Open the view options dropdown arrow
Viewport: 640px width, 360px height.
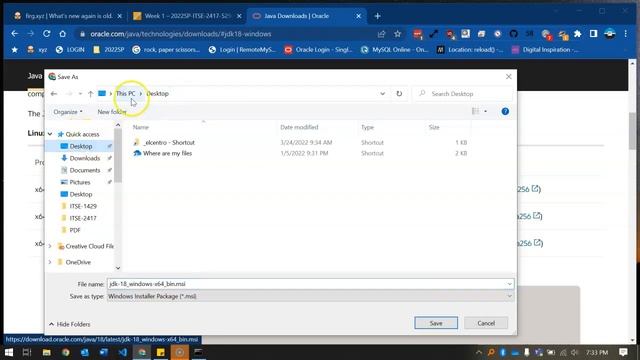click(485, 111)
